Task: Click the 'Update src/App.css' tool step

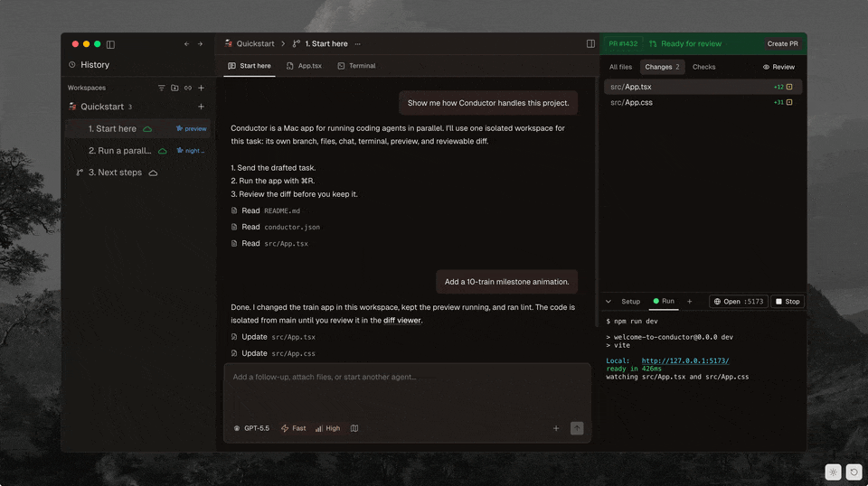Action: coord(273,353)
